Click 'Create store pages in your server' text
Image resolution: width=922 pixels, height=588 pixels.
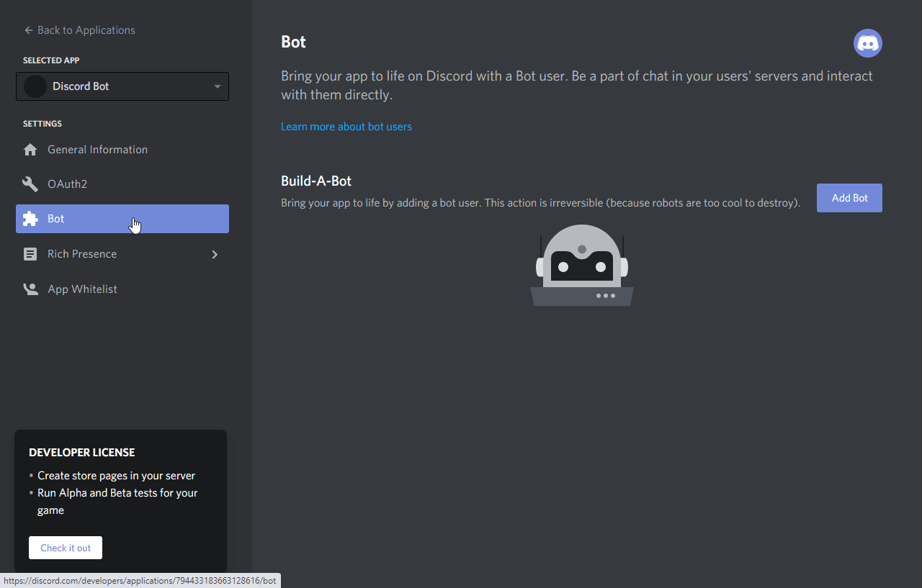[116, 476]
